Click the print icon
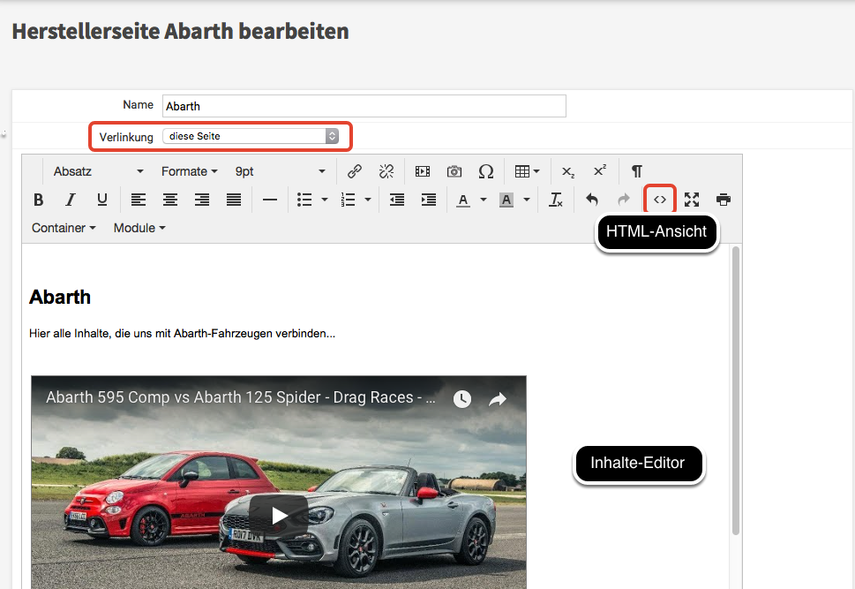Image resolution: width=855 pixels, height=589 pixels. pyautogui.click(x=722, y=199)
